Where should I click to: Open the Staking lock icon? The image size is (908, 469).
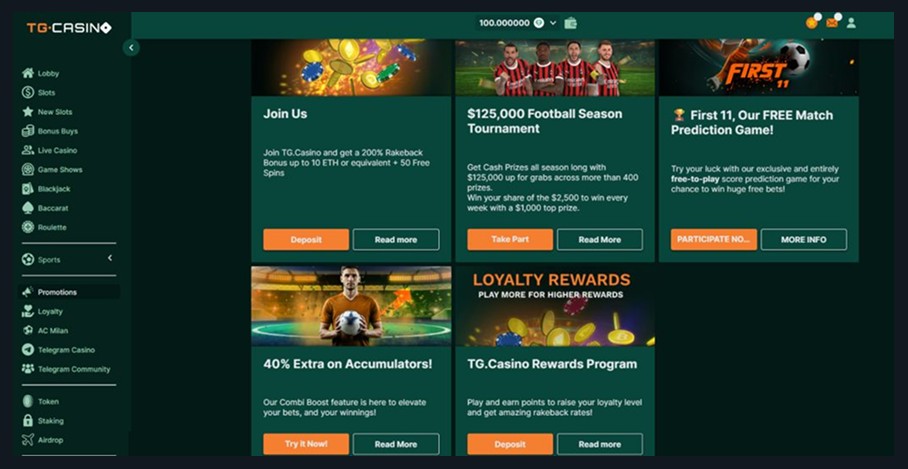(x=28, y=420)
